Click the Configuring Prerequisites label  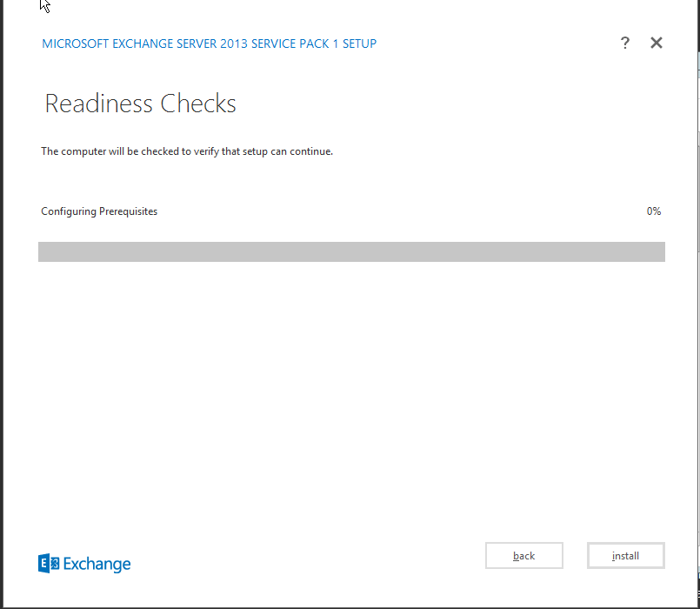point(99,211)
